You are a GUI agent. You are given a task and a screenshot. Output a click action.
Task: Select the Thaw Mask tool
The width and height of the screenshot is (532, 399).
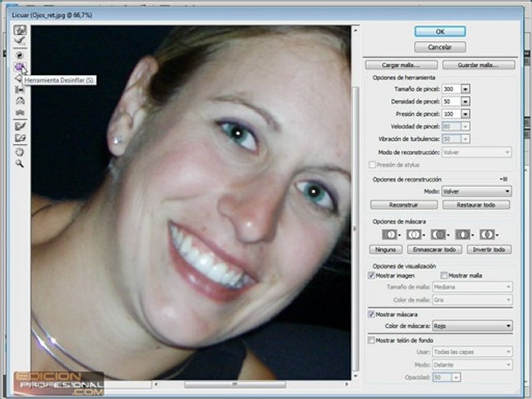click(x=20, y=138)
